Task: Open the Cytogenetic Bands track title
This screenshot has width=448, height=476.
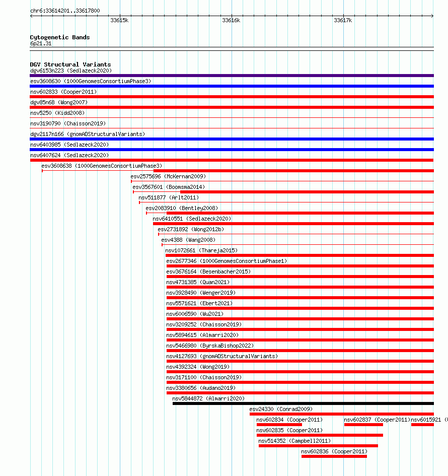Action: point(60,37)
